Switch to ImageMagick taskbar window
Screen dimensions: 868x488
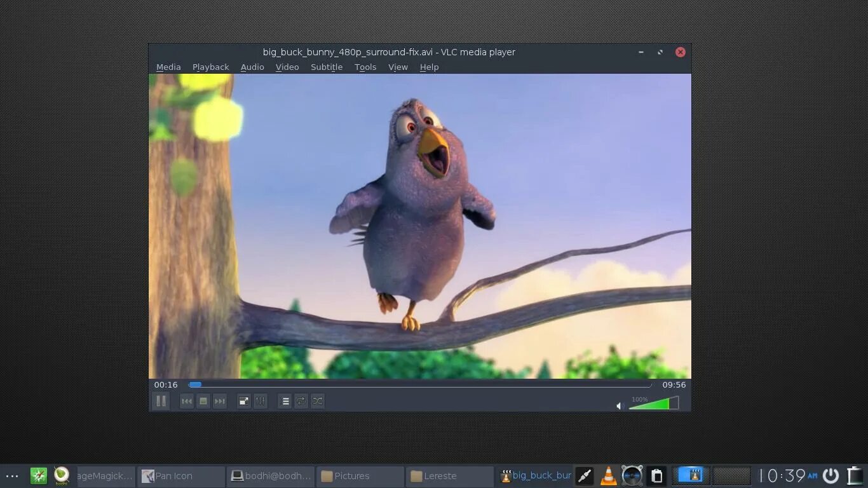tap(105, 475)
